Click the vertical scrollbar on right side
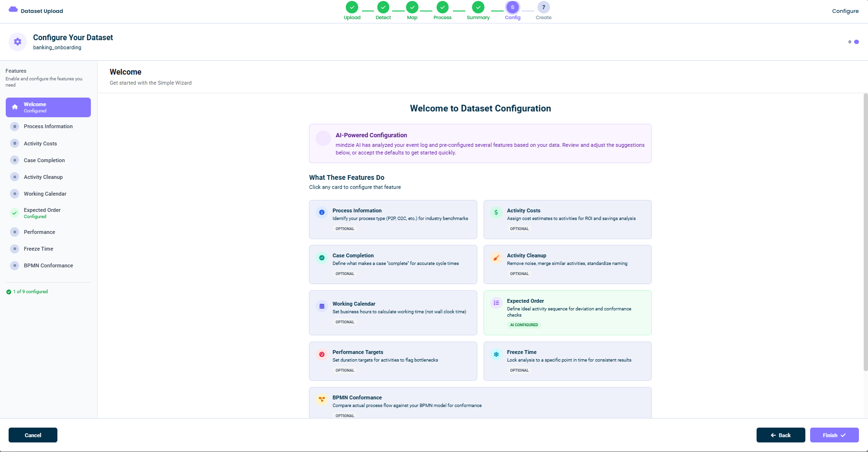This screenshot has width=868, height=452. point(865,232)
